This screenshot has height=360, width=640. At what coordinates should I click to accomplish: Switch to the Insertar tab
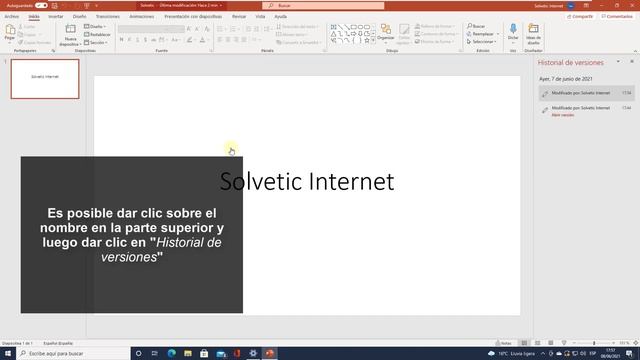tap(56, 16)
